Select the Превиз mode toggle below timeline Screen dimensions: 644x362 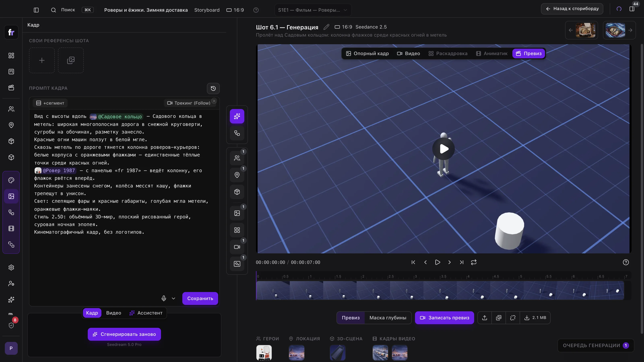click(351, 318)
